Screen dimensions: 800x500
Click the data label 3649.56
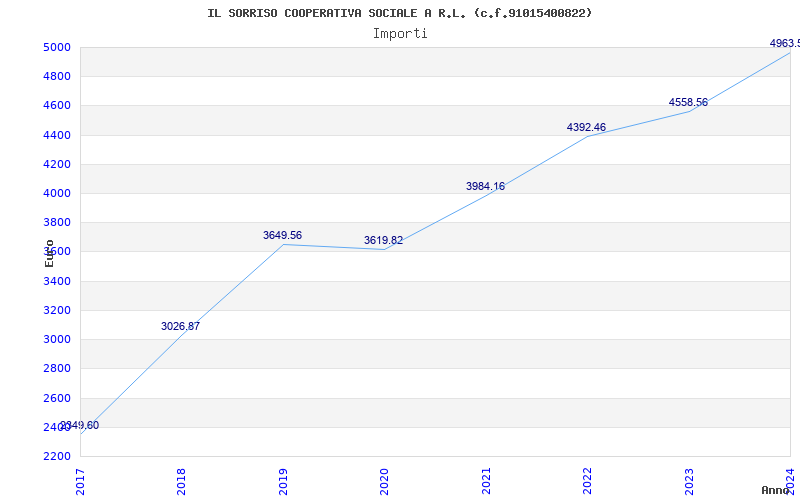[282, 236]
